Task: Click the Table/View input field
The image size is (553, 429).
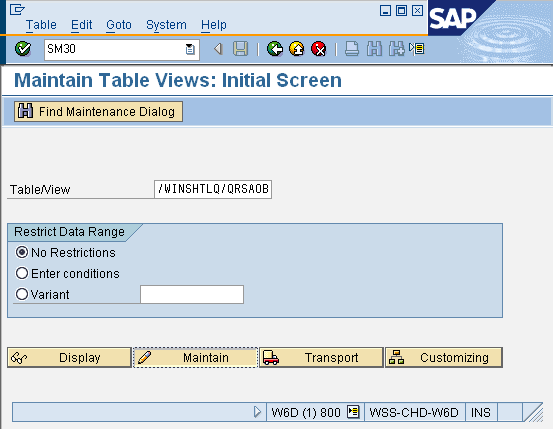Action: 213,189
